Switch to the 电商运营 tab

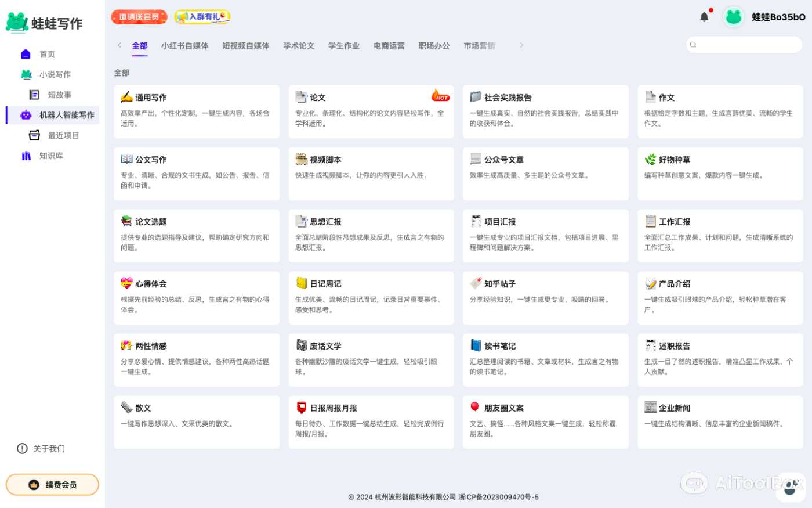click(389, 46)
